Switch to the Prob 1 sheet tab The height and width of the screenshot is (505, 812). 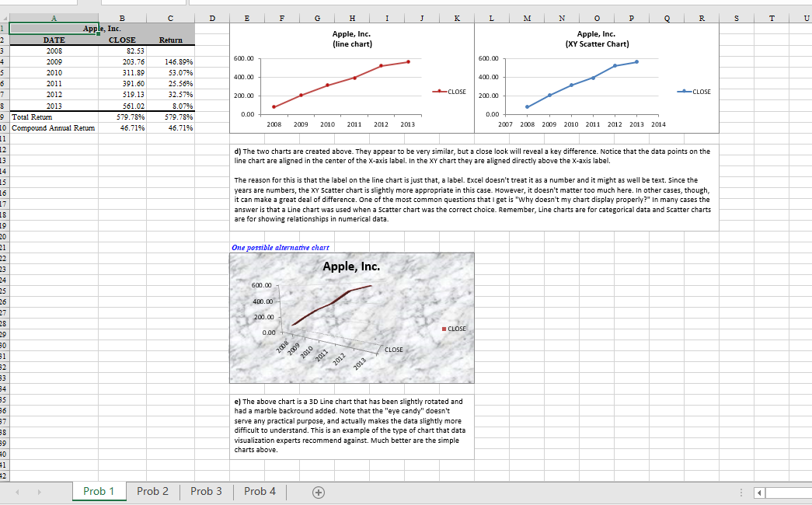pyautogui.click(x=99, y=491)
